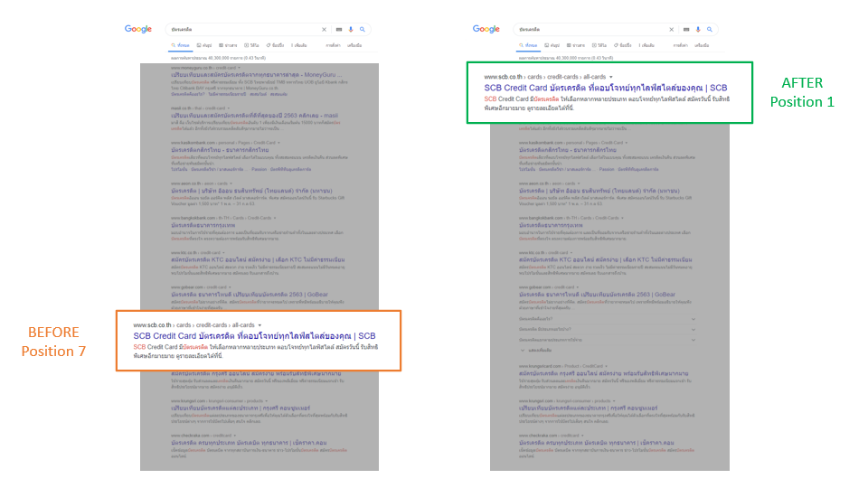Start voice search on the AFTER page

(698, 29)
